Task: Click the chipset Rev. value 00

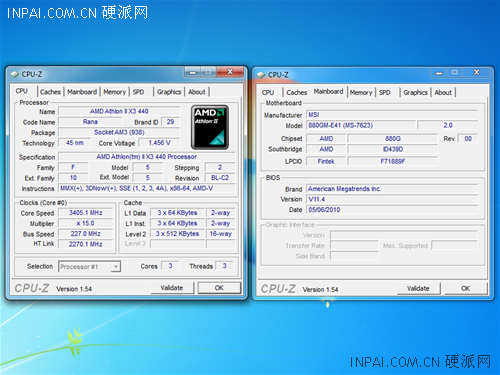Action: tap(468, 139)
